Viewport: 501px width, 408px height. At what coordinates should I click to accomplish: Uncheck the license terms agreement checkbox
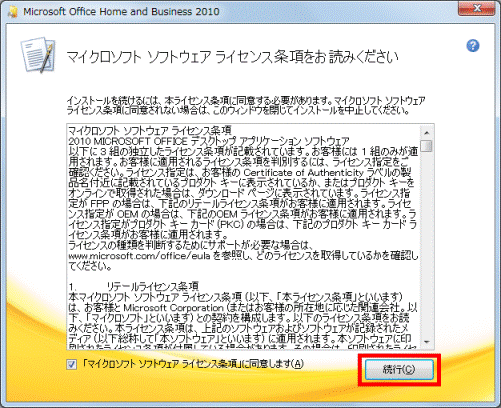coord(72,364)
